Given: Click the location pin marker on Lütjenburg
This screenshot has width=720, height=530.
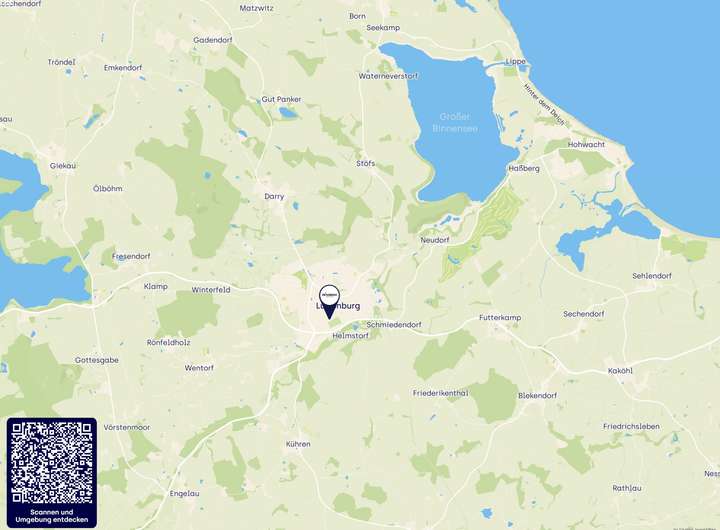Looking at the screenshot, I should 329,301.
